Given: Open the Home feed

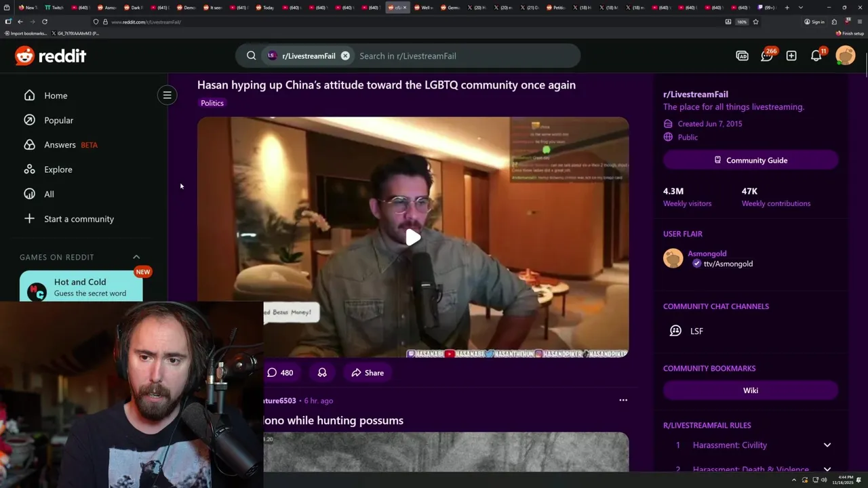Looking at the screenshot, I should (x=56, y=96).
